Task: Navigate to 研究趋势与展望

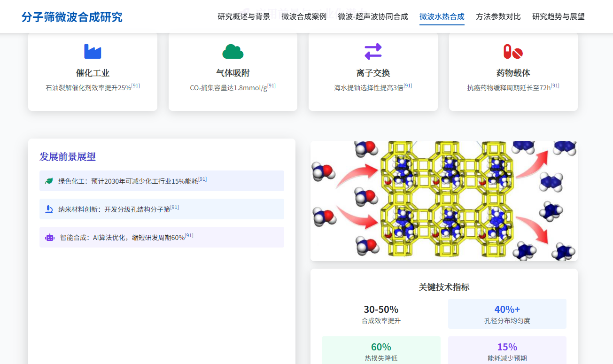Action: pos(558,16)
